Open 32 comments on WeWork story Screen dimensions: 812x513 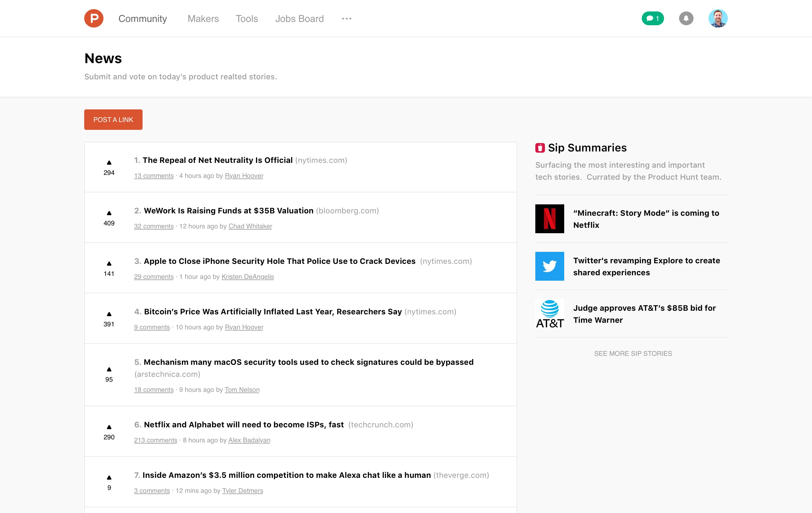click(x=154, y=226)
